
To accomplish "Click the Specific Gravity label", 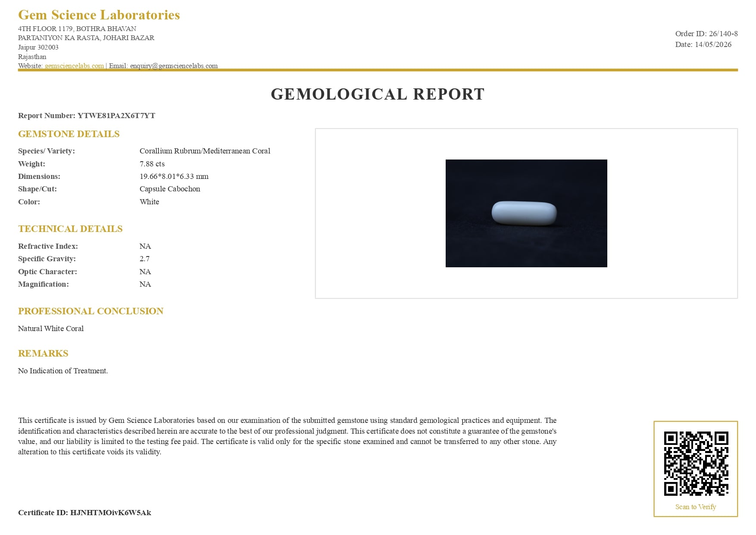I will (47, 259).
